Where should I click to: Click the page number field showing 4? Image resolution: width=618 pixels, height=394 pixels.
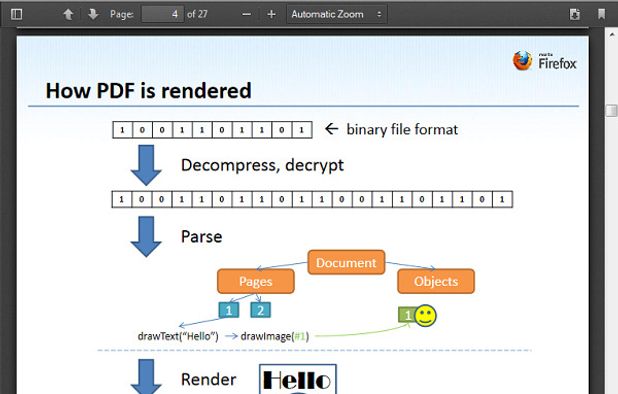tap(162, 14)
